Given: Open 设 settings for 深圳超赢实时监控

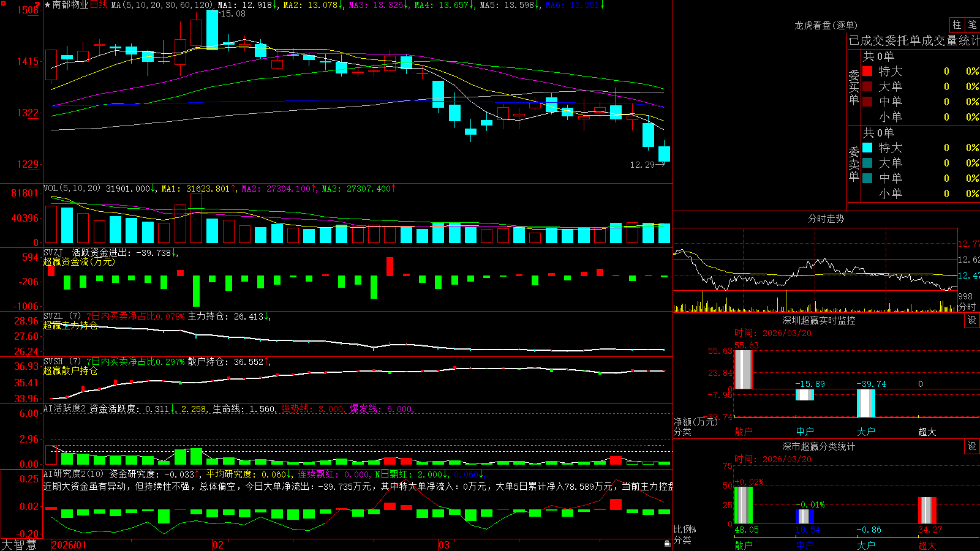Looking at the screenshot, I should click(971, 320).
